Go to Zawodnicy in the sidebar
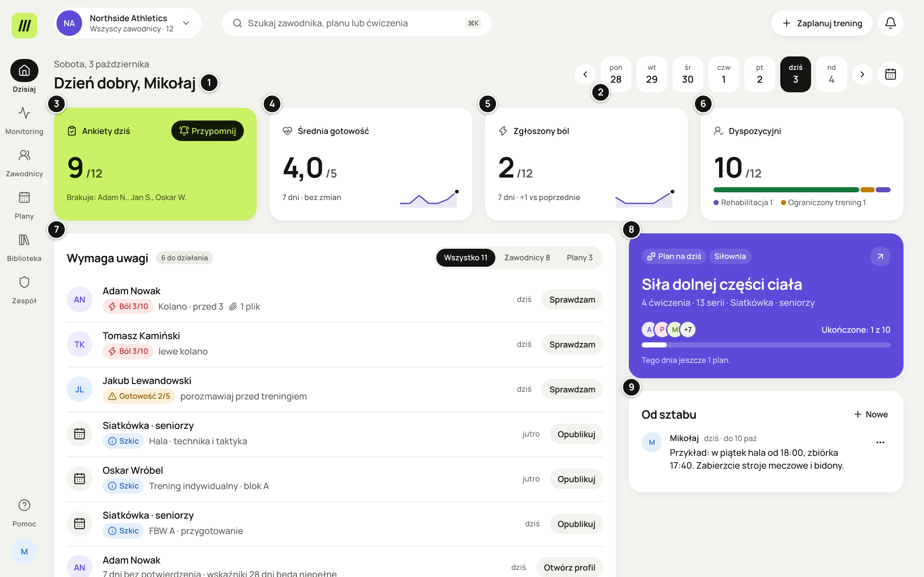Viewport: 924px width, 577px height. click(x=24, y=163)
